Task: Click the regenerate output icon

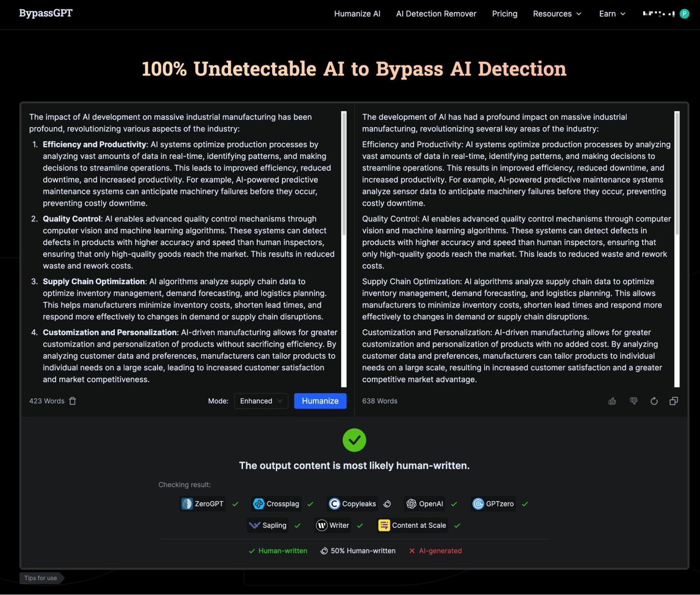Action: point(654,401)
